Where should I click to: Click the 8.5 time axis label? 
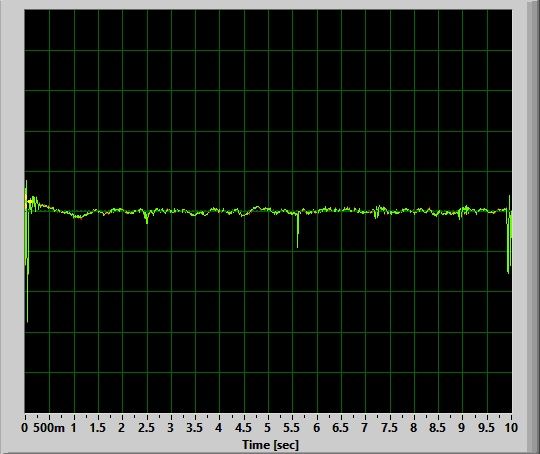(437, 428)
